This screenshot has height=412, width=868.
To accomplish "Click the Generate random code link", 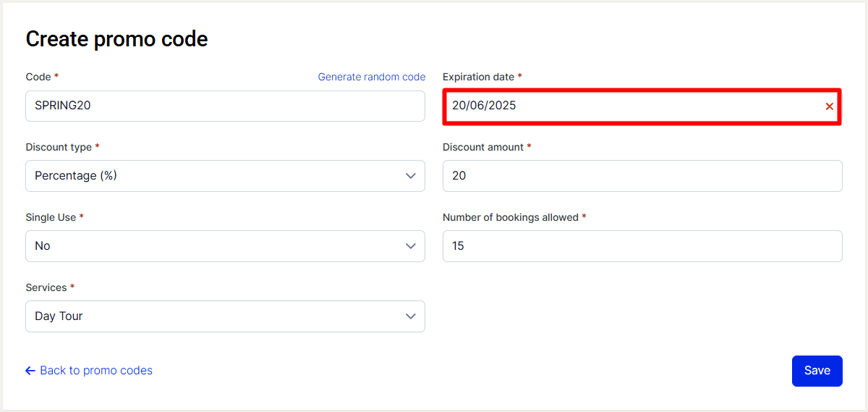I will pos(372,77).
